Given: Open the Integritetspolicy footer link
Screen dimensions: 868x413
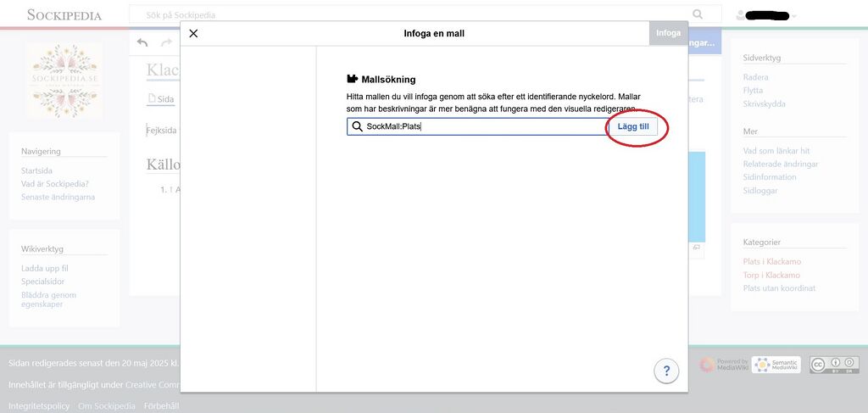Looking at the screenshot, I should (x=39, y=405).
